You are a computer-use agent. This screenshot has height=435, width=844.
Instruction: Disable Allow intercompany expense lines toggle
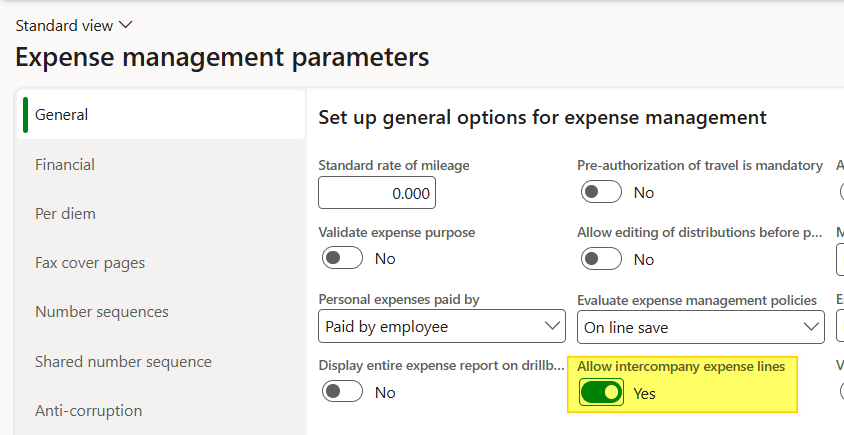coord(601,392)
